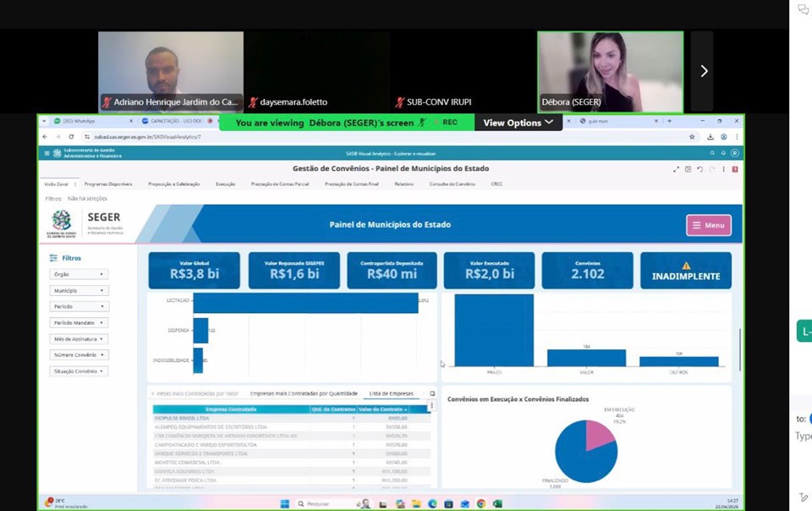The height and width of the screenshot is (511, 812).
Task: Click the chat panel icon at top right
Action: (x=803, y=10)
